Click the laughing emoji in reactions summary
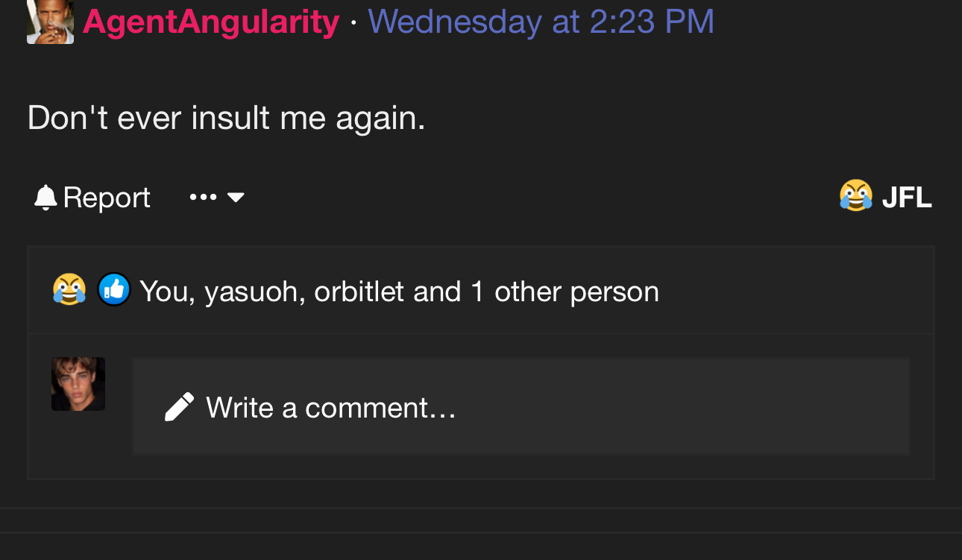The width and height of the screenshot is (962, 560). coord(69,290)
